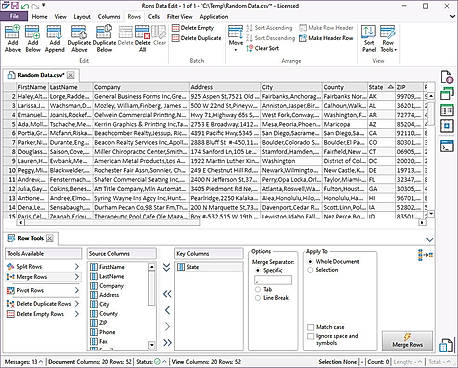This screenshot has height=368, width=458.
Task: Click Make Header Row
Action: (326, 38)
